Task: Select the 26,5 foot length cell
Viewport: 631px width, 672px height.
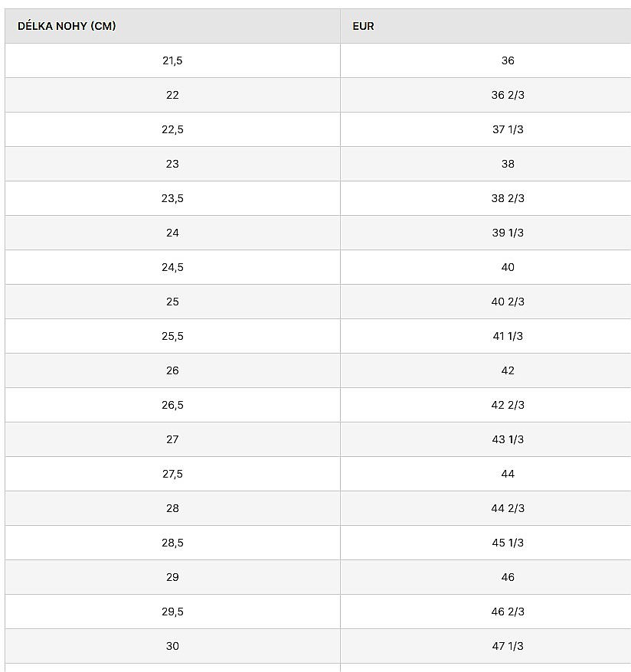Action: (172, 405)
